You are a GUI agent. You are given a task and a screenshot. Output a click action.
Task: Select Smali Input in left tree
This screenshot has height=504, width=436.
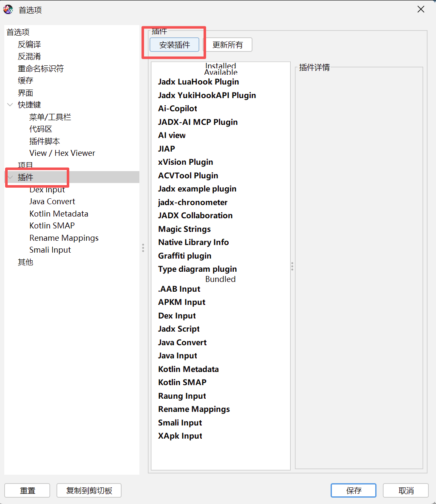point(50,250)
